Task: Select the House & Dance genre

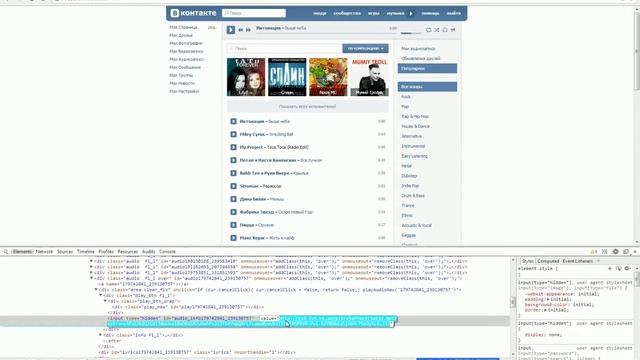Action: click(x=415, y=127)
